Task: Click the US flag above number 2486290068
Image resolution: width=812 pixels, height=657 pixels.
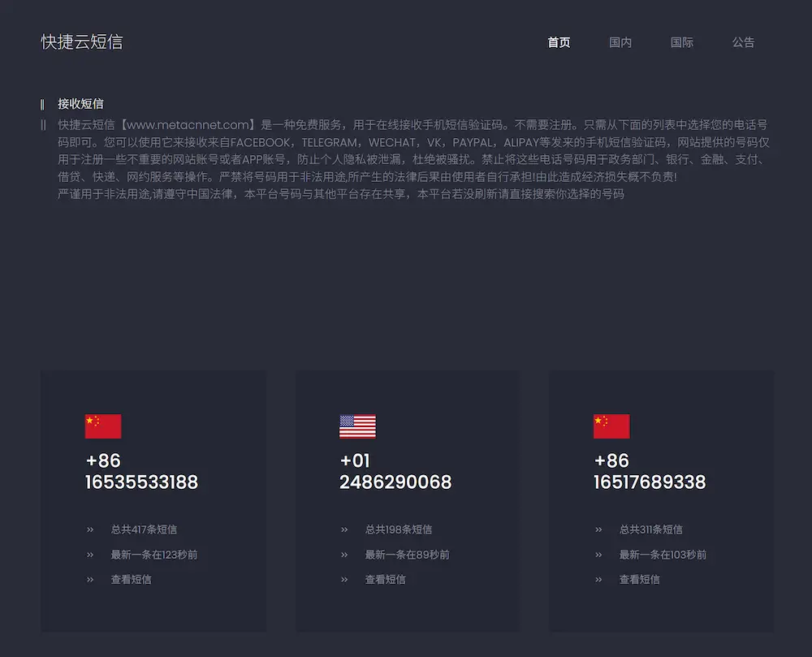Action: 357,426
